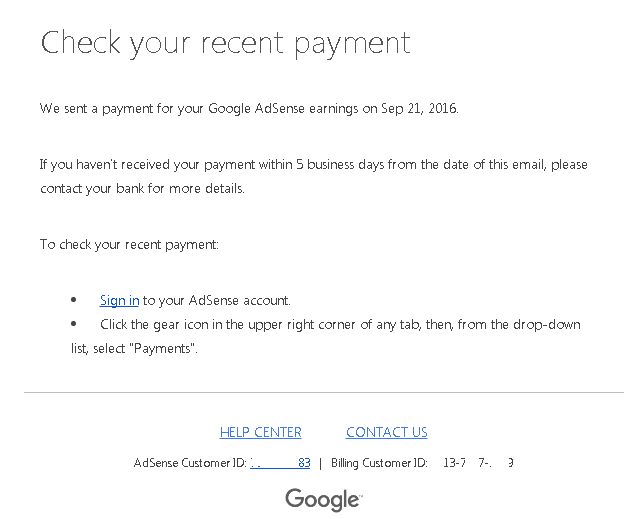Click the Billing Customer ID number

[478, 463]
